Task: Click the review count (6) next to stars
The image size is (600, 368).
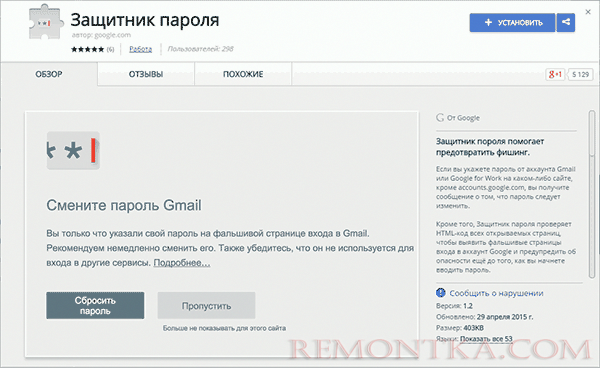Action: click(110, 49)
